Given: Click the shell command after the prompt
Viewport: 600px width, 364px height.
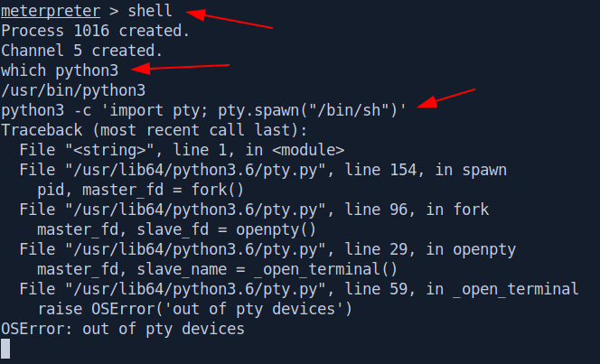Looking at the screenshot, I should (150, 10).
